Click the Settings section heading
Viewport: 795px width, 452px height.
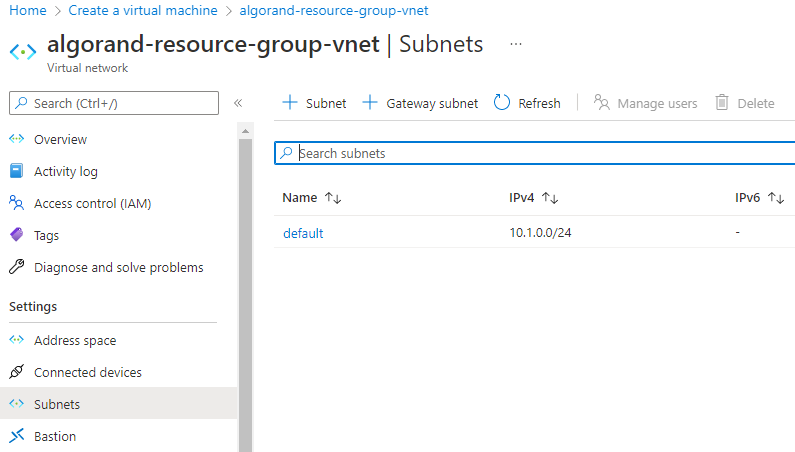click(x=33, y=306)
